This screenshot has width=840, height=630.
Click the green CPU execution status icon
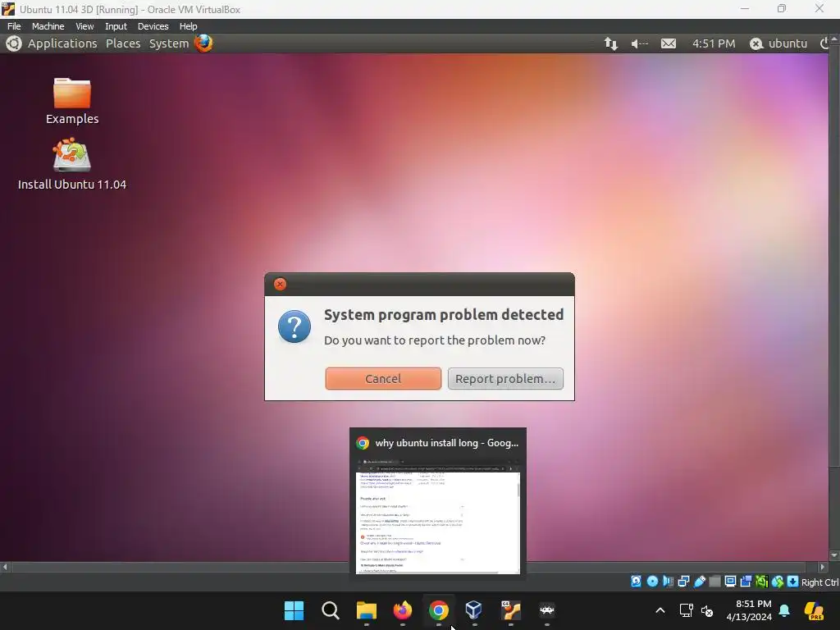pyautogui.click(x=761, y=582)
